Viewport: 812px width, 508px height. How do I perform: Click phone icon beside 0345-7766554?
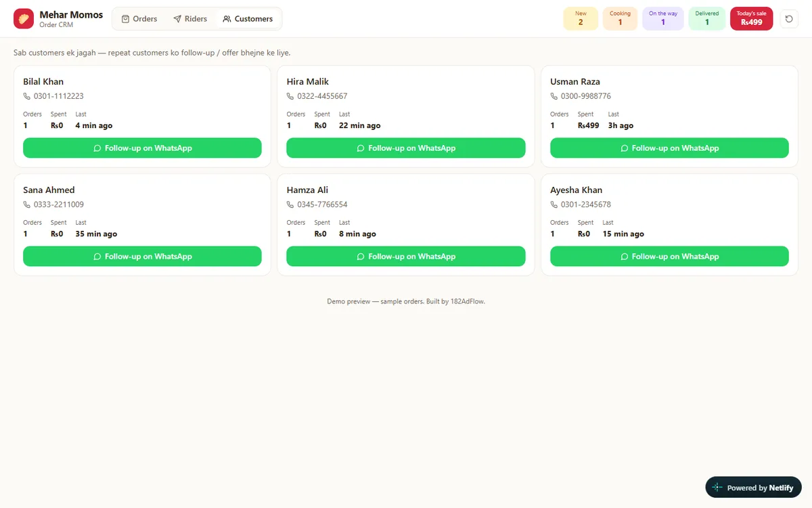pyautogui.click(x=290, y=205)
